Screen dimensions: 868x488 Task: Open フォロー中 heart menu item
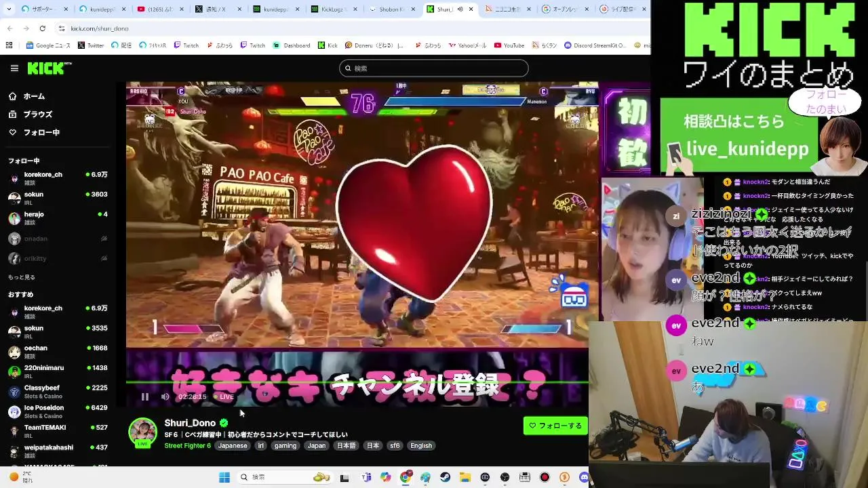pos(34,133)
